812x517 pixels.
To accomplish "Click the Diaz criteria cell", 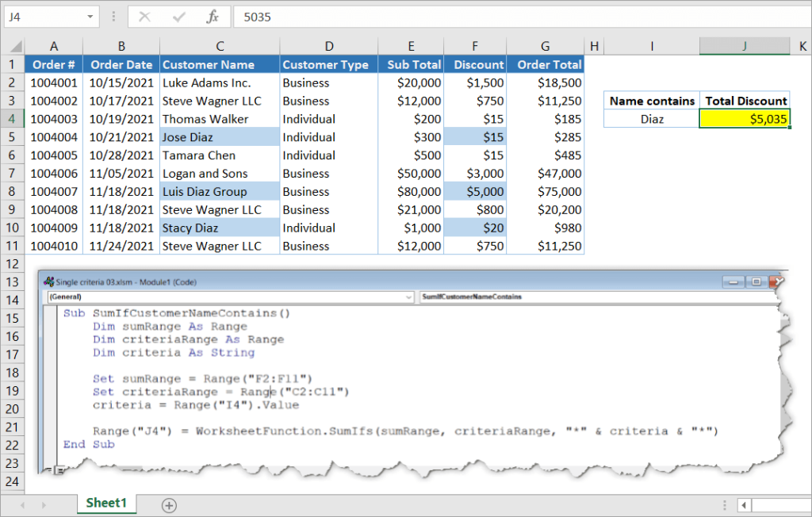I will pyautogui.click(x=652, y=119).
